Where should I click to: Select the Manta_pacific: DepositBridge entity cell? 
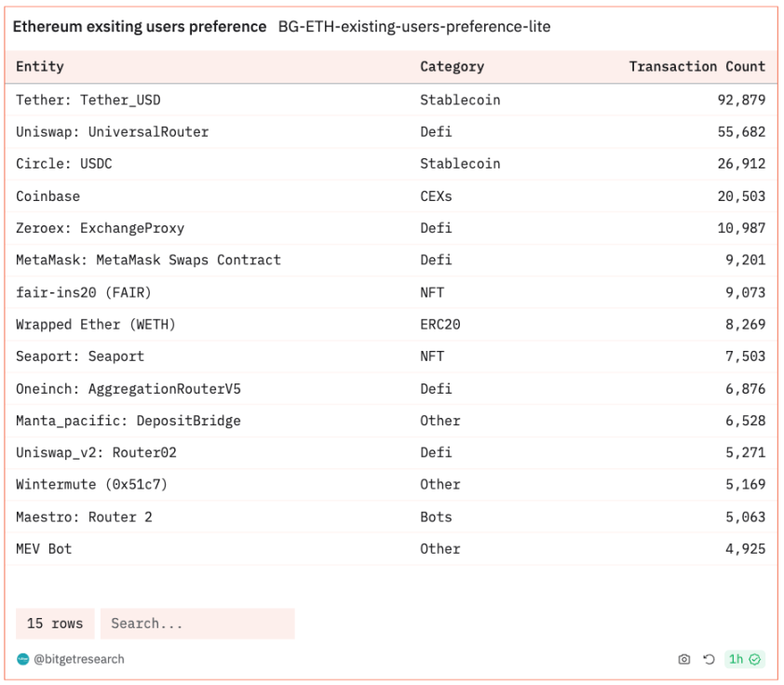(128, 421)
